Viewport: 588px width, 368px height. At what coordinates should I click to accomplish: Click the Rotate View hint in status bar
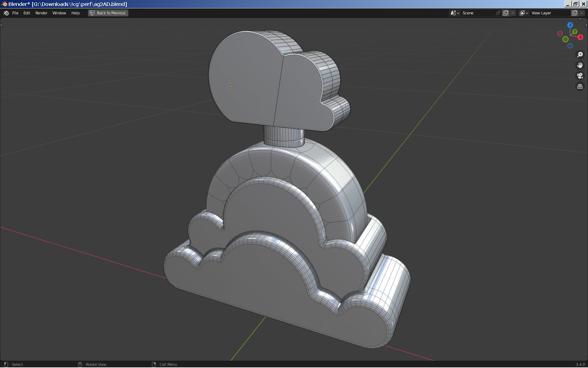click(96, 364)
